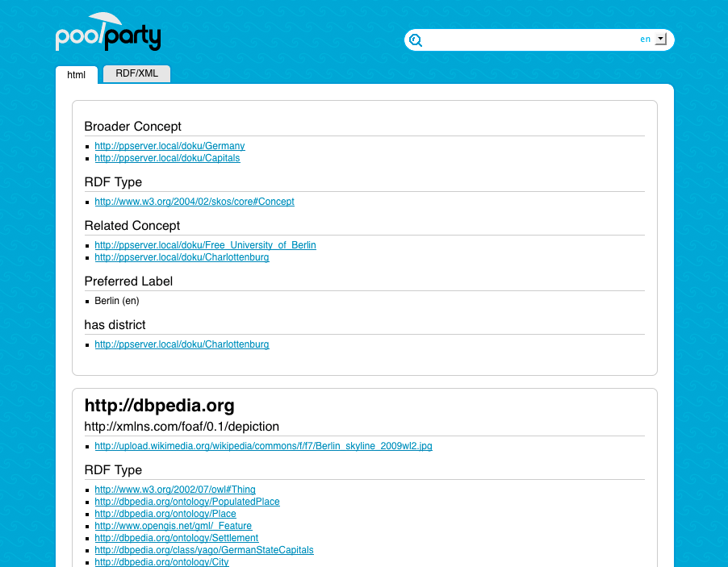
Task: Open the doku/Capitals broader concept link
Action: (167, 158)
